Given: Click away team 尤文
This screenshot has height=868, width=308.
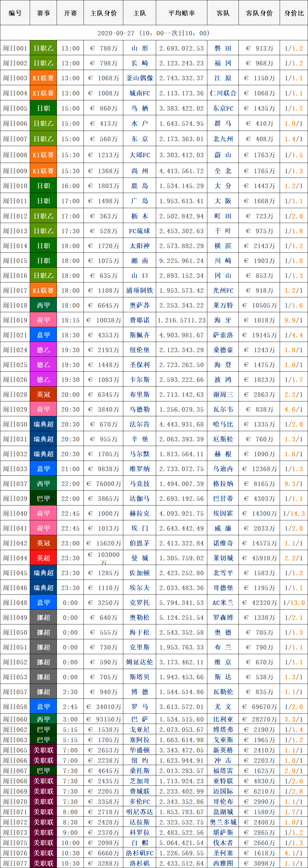Looking at the screenshot, I should [x=223, y=706].
